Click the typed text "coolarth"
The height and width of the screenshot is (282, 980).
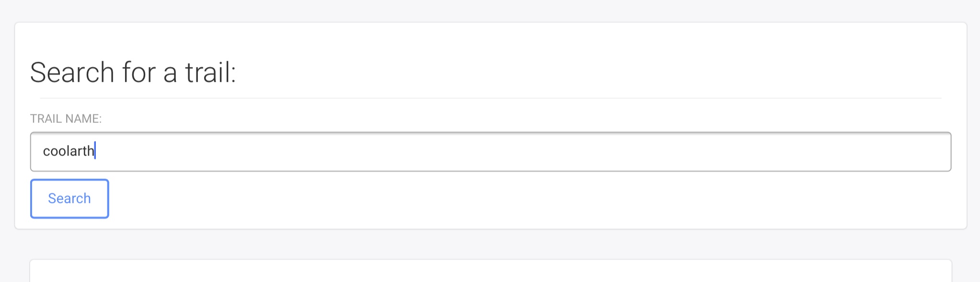coord(69,151)
